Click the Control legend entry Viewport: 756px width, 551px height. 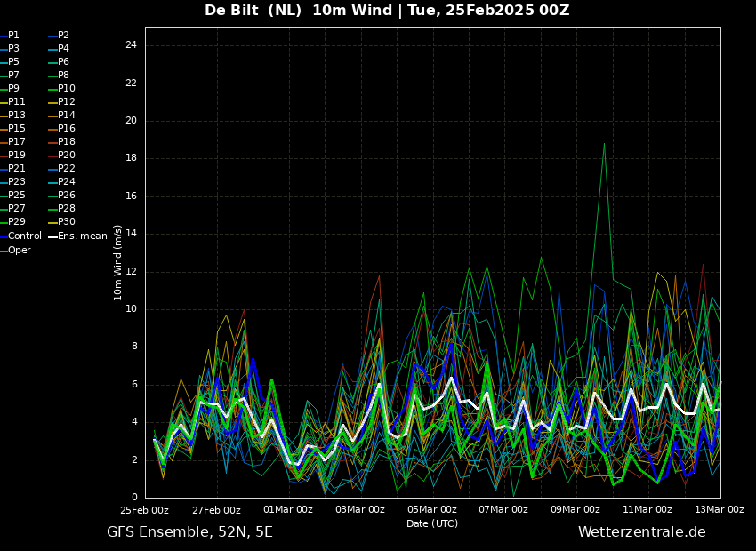pyautogui.click(x=20, y=236)
